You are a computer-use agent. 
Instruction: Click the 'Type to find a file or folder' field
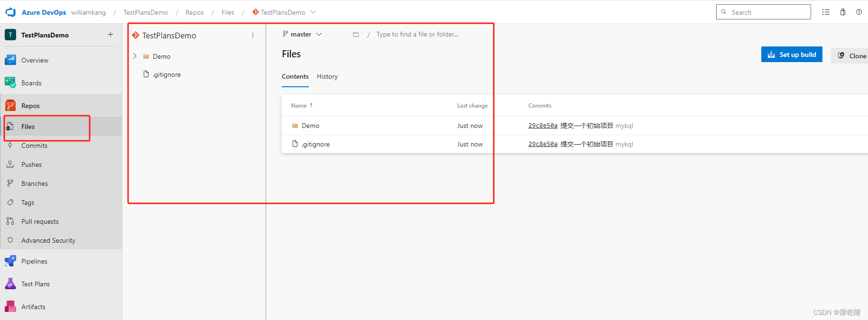[x=417, y=34]
